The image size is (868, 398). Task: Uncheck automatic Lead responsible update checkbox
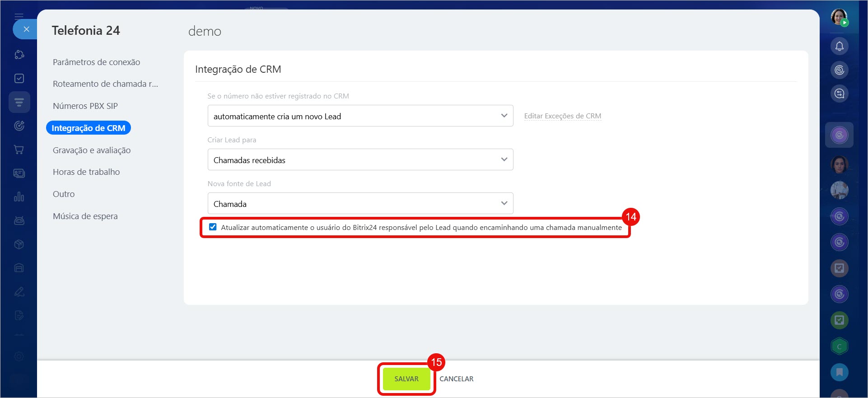click(x=213, y=227)
